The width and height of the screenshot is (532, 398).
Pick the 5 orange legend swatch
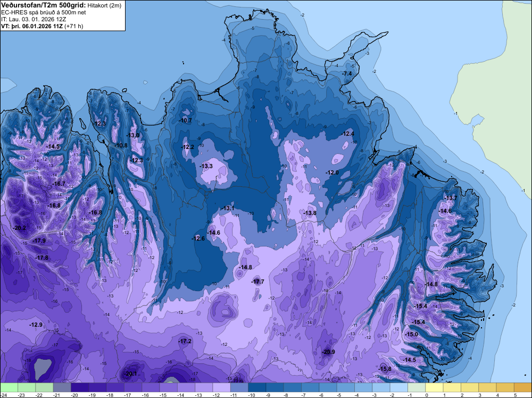pos(523,387)
